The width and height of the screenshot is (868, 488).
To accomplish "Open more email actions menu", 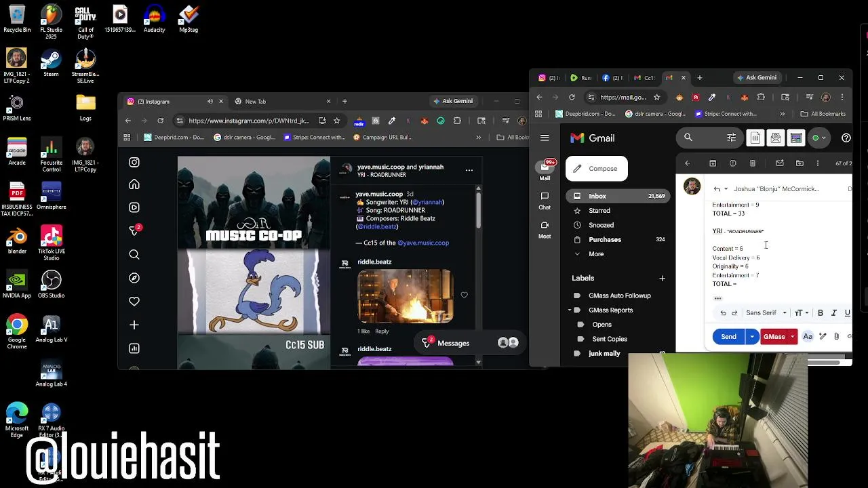I will pos(818,163).
